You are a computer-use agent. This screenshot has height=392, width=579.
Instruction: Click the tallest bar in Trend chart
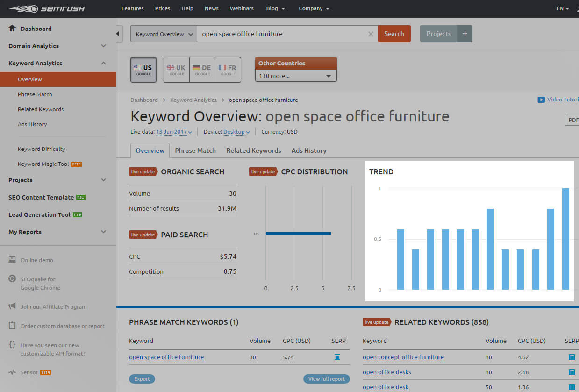[565, 239]
